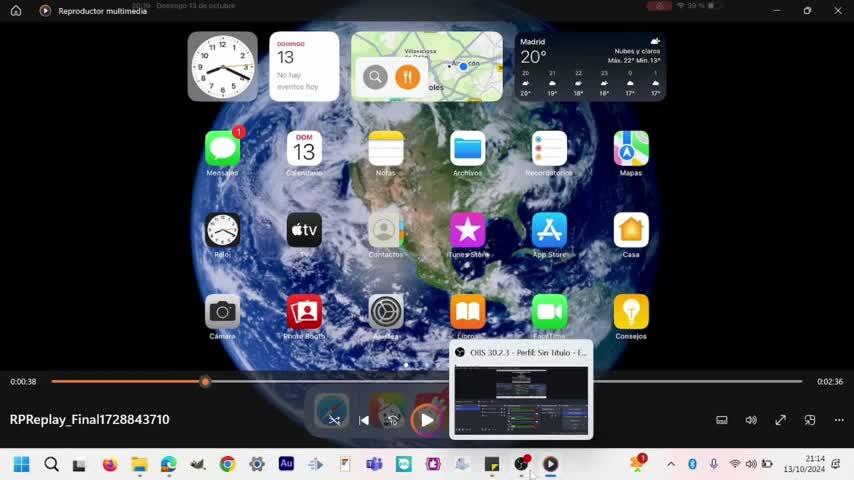Toggle subtitles and captions
854x480 pixels.
point(722,420)
